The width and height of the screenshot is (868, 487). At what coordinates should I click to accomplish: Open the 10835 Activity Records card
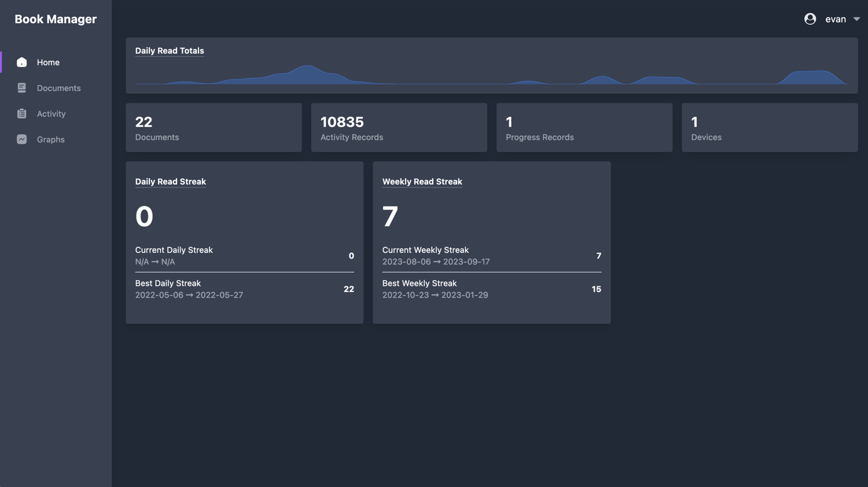[399, 128]
